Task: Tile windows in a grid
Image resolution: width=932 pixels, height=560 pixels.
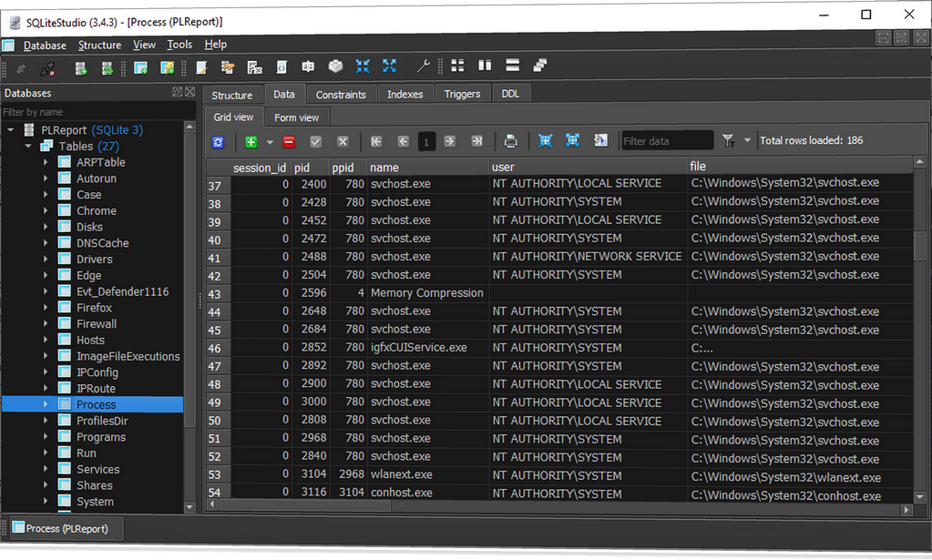Action: click(x=457, y=66)
